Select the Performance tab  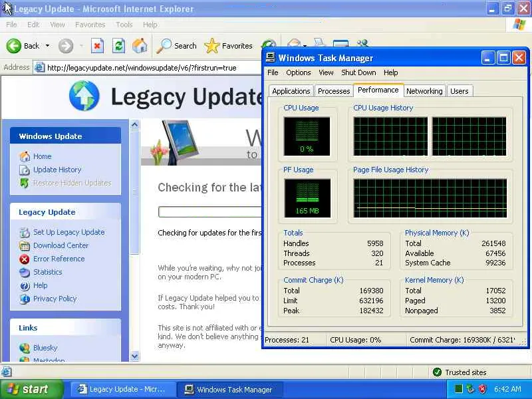[378, 90]
